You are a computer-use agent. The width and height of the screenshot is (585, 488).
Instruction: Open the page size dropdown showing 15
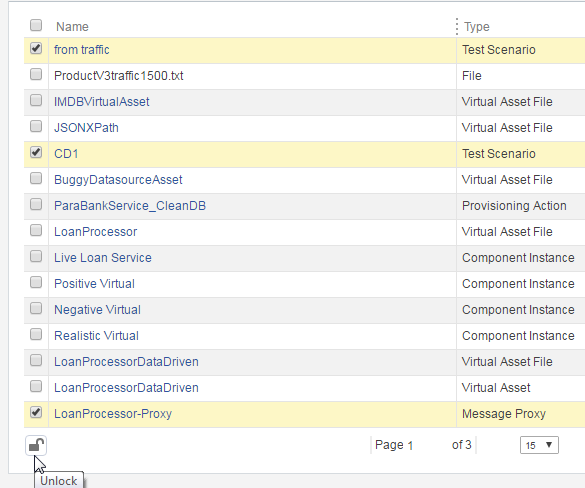click(539, 445)
